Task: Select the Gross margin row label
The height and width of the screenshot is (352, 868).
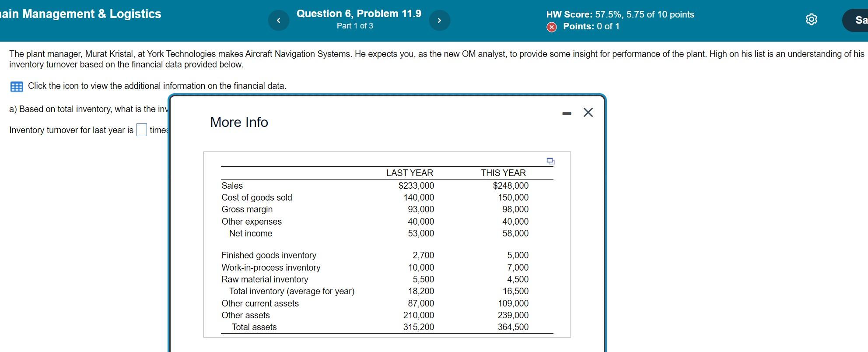Action: [247, 209]
